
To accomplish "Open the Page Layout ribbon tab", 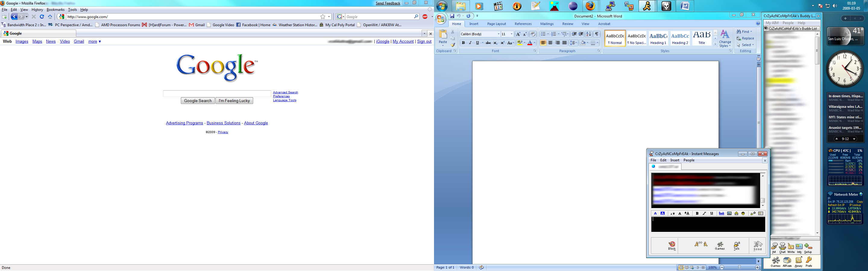I will click(496, 24).
